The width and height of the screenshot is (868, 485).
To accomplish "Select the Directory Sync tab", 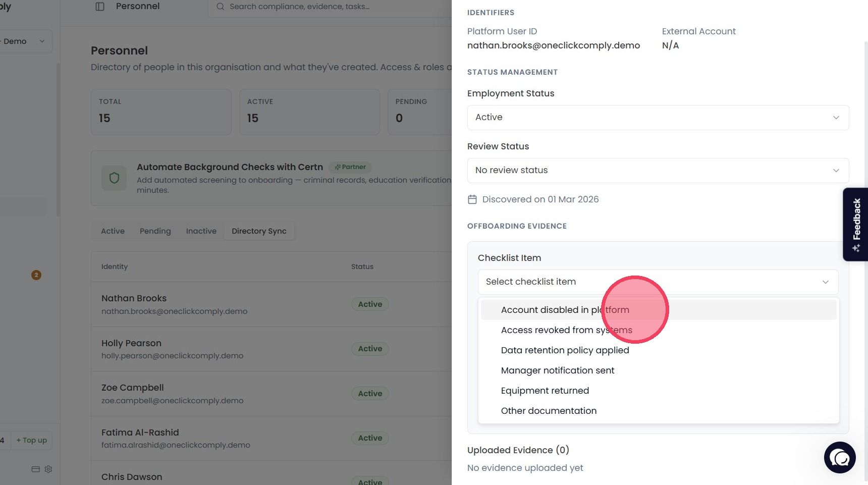I will point(259,231).
